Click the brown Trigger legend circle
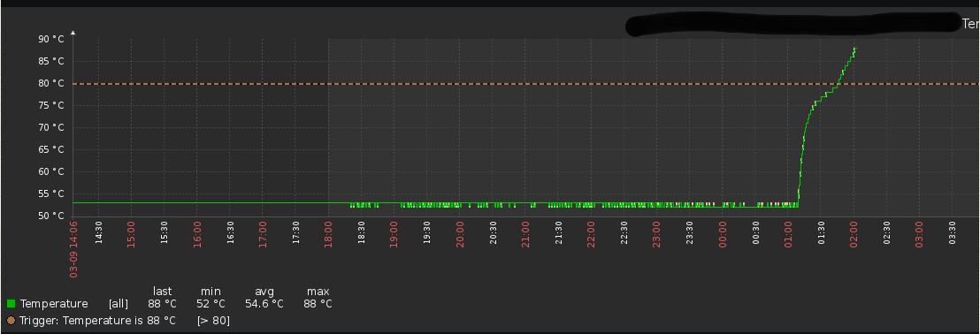980x334 pixels. pos(11,321)
